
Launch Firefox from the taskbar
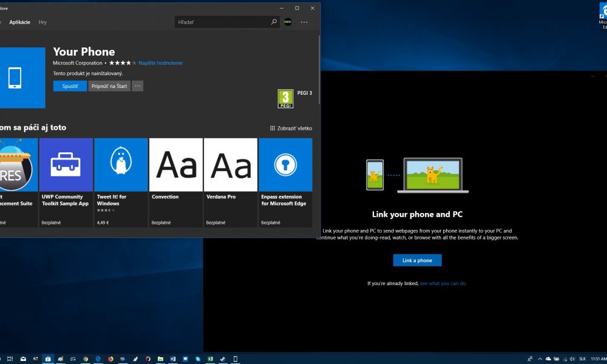[110, 359]
